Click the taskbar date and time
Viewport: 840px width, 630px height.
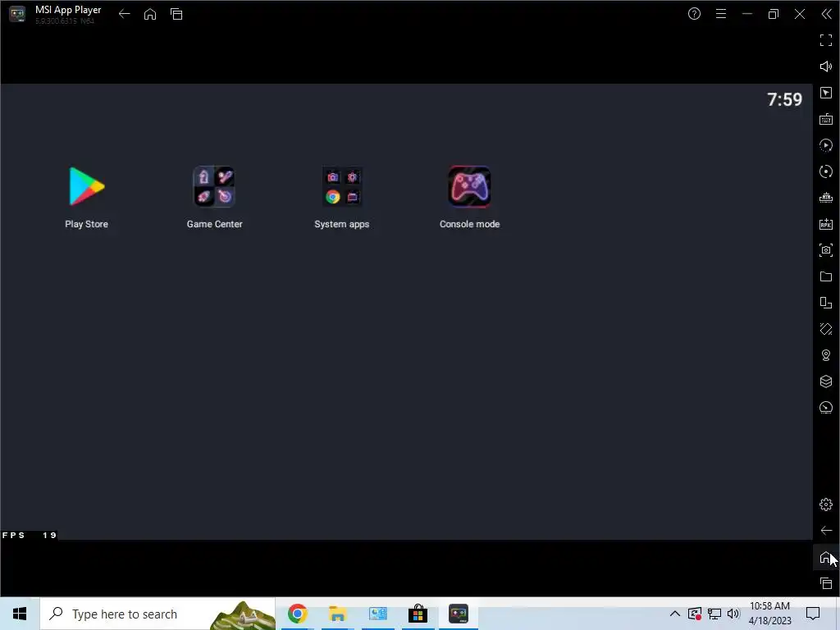(x=769, y=614)
